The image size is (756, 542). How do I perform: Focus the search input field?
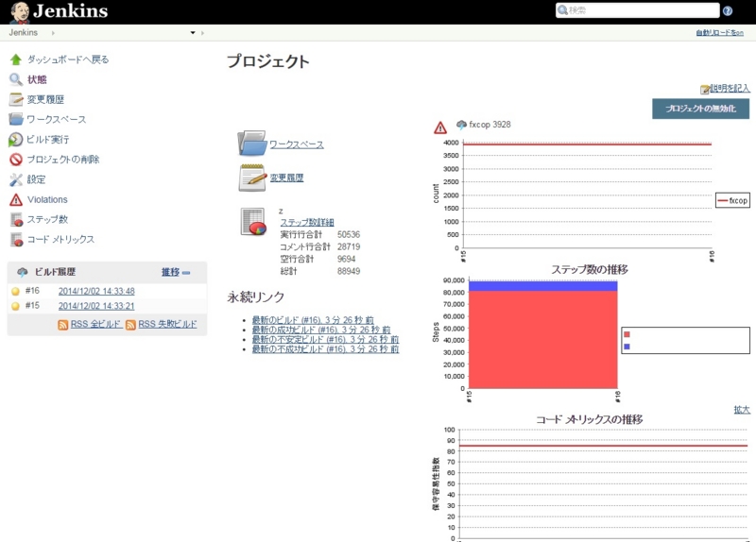[x=637, y=10]
